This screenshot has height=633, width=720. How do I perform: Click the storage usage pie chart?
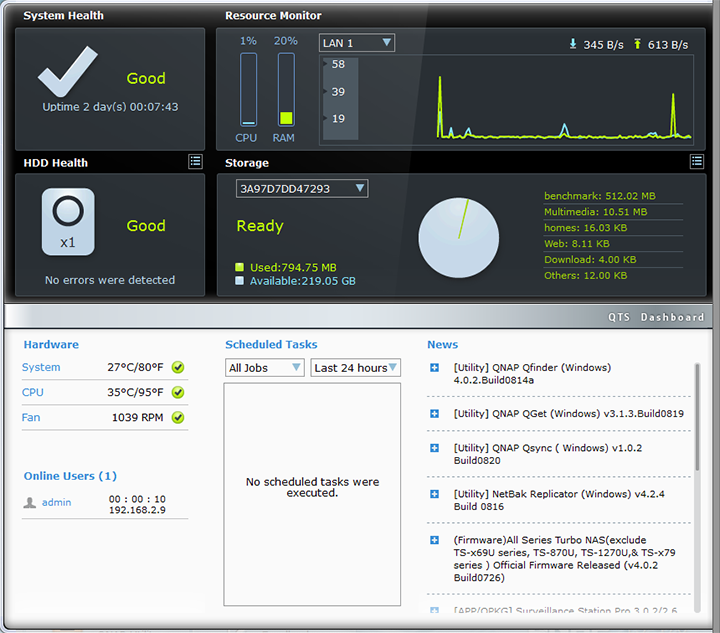pos(458,237)
